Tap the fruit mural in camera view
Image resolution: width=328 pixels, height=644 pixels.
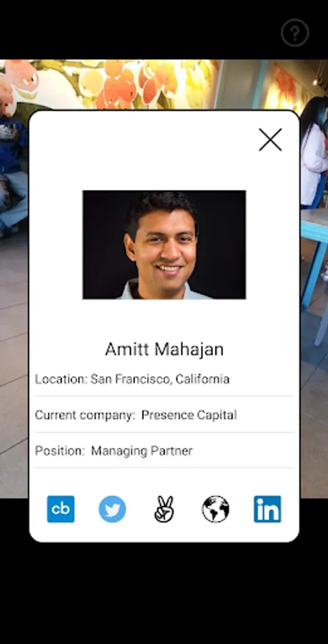coord(123,84)
